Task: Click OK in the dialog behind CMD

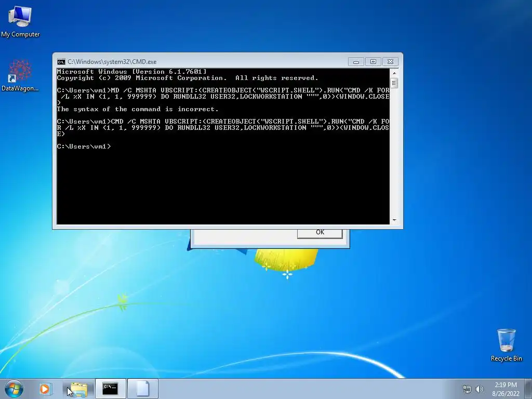Action: tap(320, 233)
